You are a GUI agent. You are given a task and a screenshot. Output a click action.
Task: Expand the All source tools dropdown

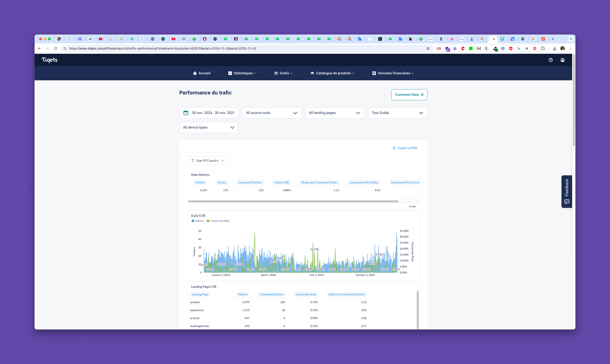click(272, 113)
